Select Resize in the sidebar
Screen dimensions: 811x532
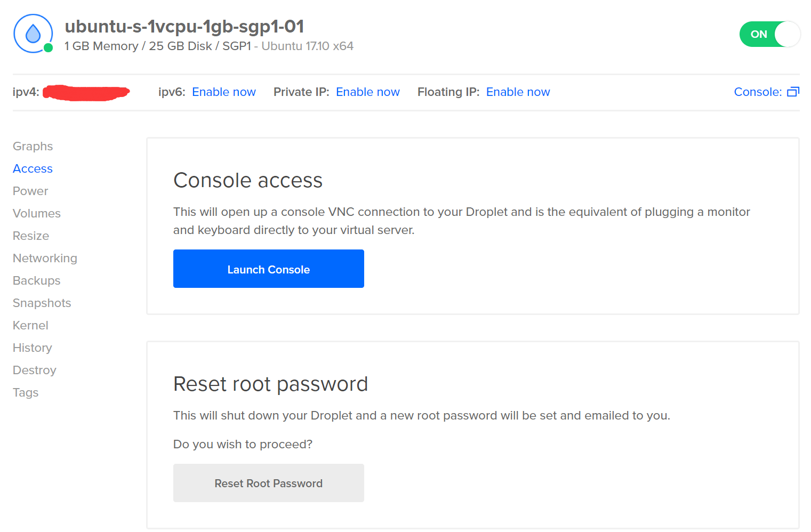pos(31,236)
